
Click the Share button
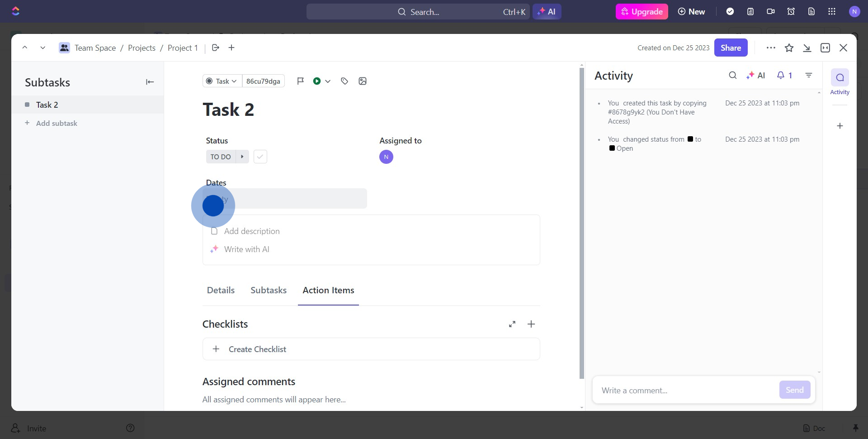pos(731,48)
